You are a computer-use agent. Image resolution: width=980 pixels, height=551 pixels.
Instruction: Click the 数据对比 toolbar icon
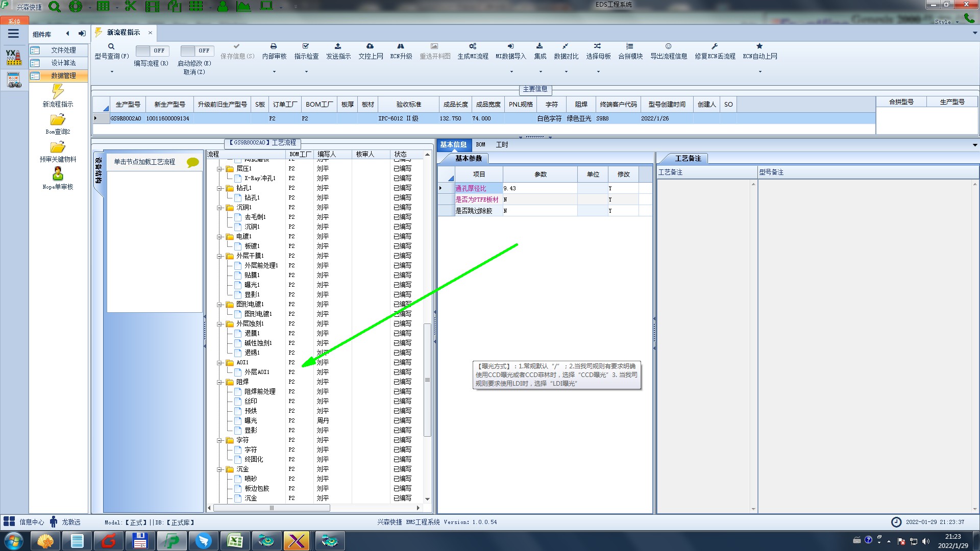tap(566, 46)
